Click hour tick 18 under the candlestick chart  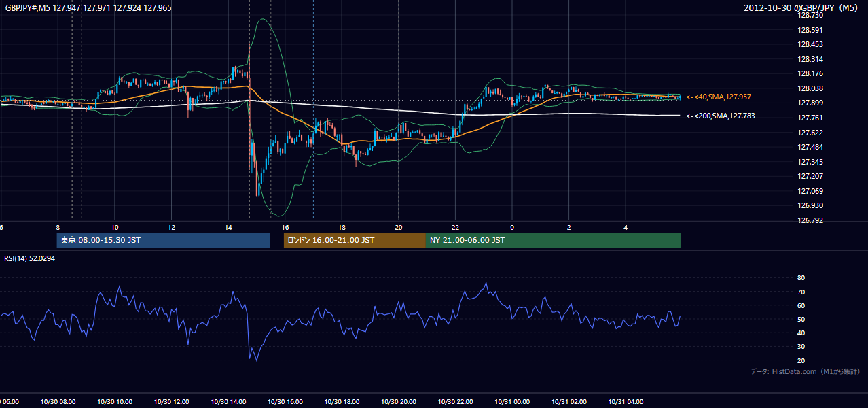pyautogui.click(x=342, y=227)
